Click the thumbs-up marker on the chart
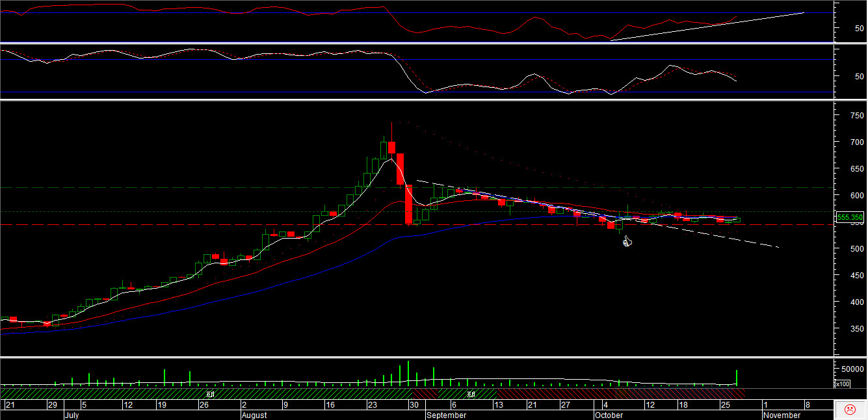 [x=627, y=242]
